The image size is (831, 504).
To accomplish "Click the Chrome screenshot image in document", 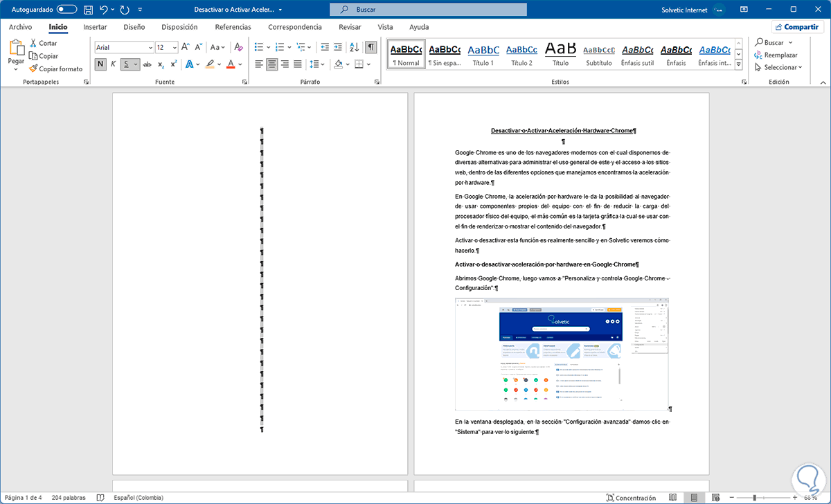I will [x=562, y=354].
